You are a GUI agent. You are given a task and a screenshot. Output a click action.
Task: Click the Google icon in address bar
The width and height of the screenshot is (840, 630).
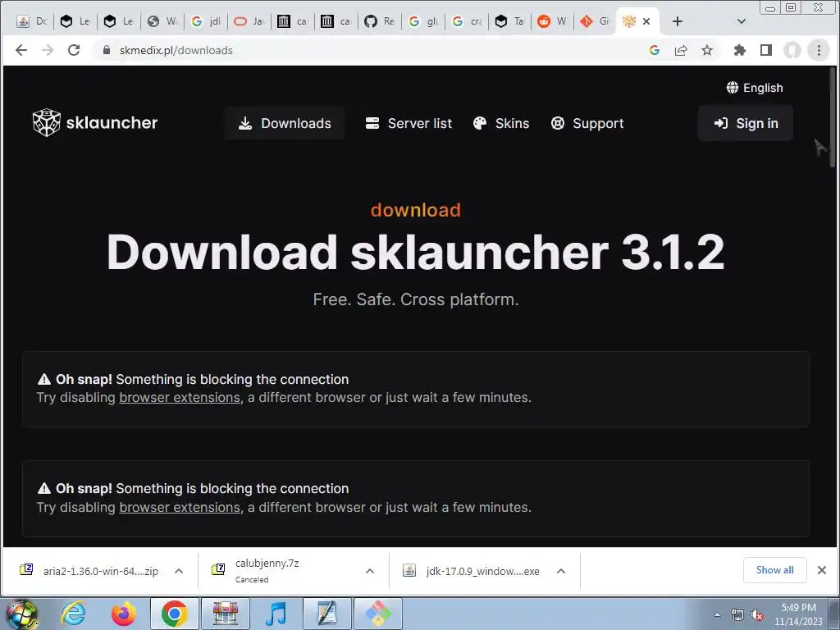[654, 50]
